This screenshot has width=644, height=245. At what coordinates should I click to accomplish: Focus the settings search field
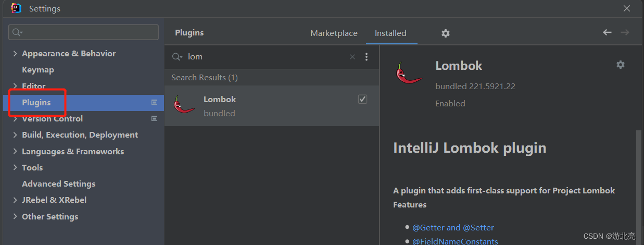click(83, 32)
